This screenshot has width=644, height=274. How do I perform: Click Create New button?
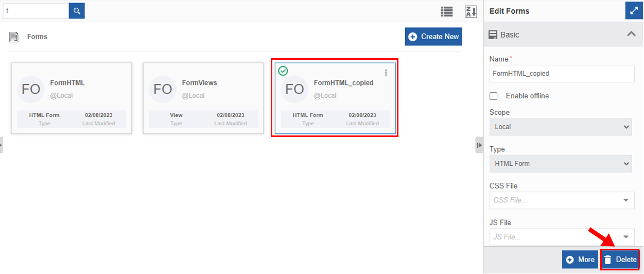[x=433, y=37]
